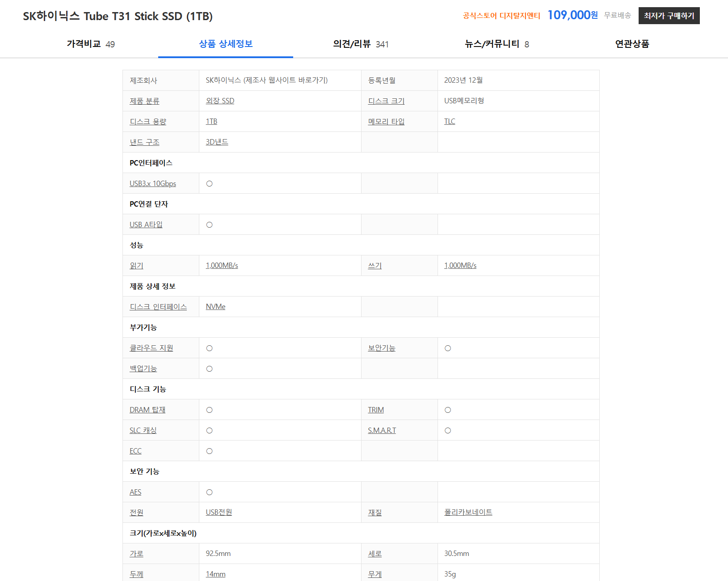Image resolution: width=728 pixels, height=581 pixels.
Task: Open the USB3.x 10Gbps link
Action: pos(153,183)
